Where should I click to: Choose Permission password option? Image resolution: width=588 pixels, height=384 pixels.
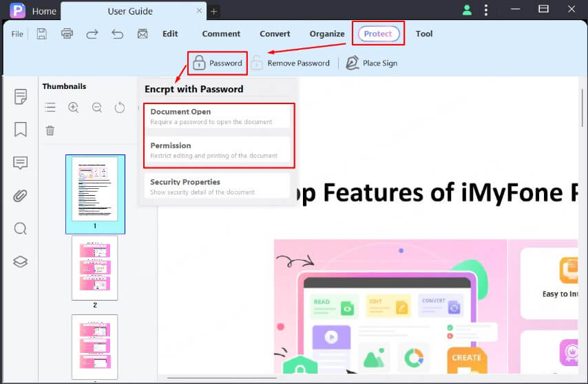coord(218,150)
